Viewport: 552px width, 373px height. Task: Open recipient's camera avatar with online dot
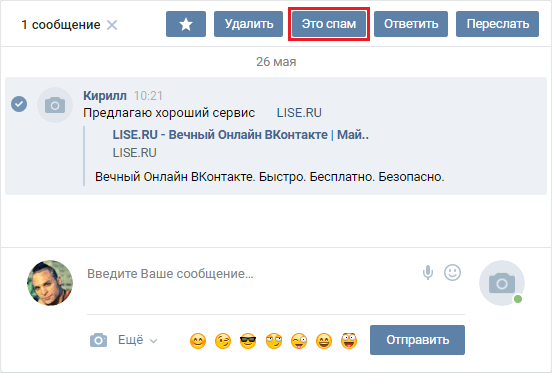(x=502, y=283)
